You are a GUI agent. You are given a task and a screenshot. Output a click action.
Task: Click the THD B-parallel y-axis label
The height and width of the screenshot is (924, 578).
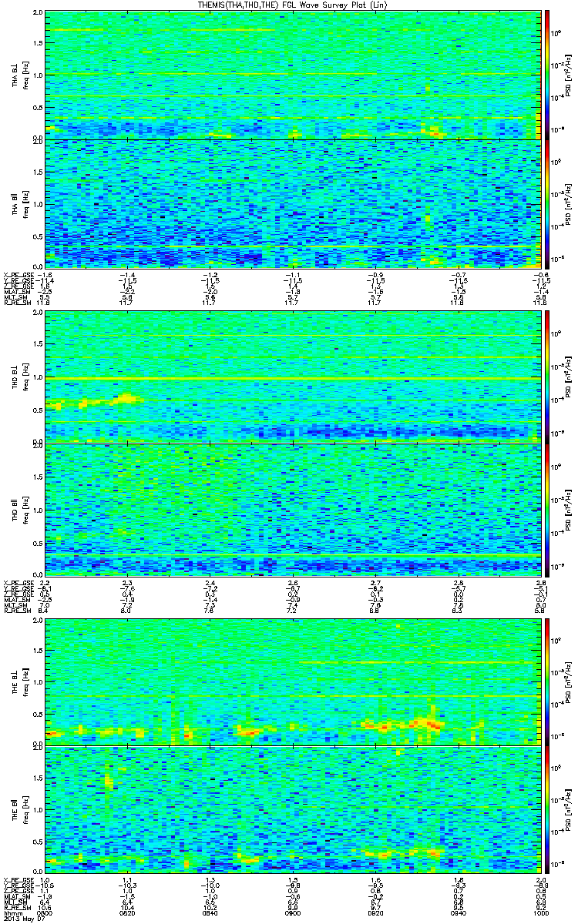(15, 509)
